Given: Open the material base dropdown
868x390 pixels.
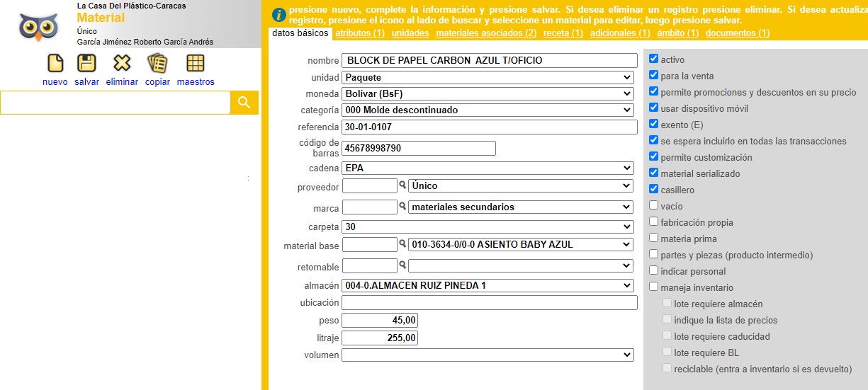Looking at the screenshot, I should point(521,244).
